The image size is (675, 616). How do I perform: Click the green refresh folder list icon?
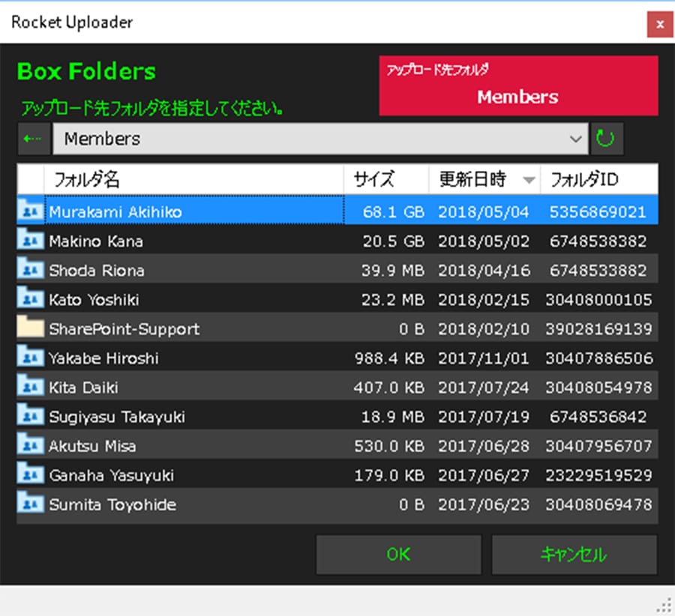(606, 139)
